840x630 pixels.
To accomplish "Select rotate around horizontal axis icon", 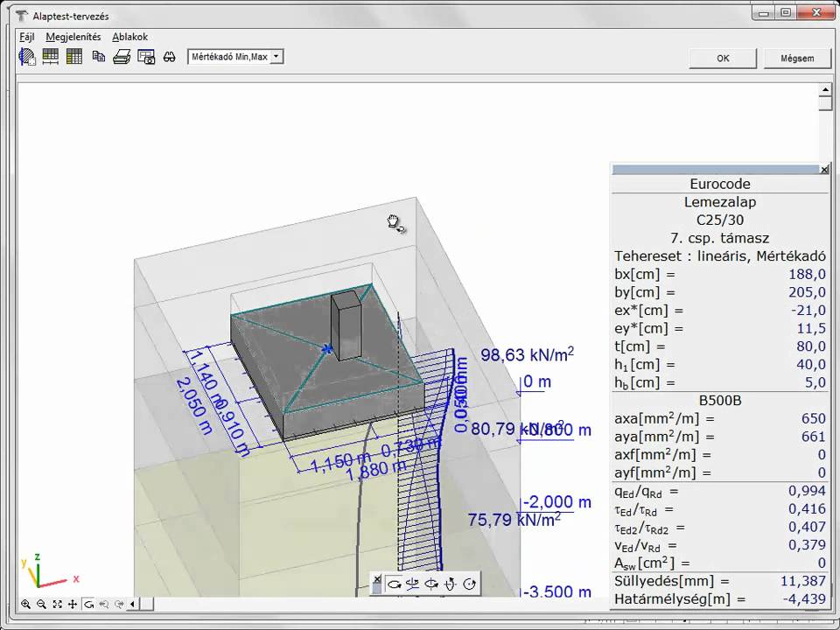I will tap(412, 584).
